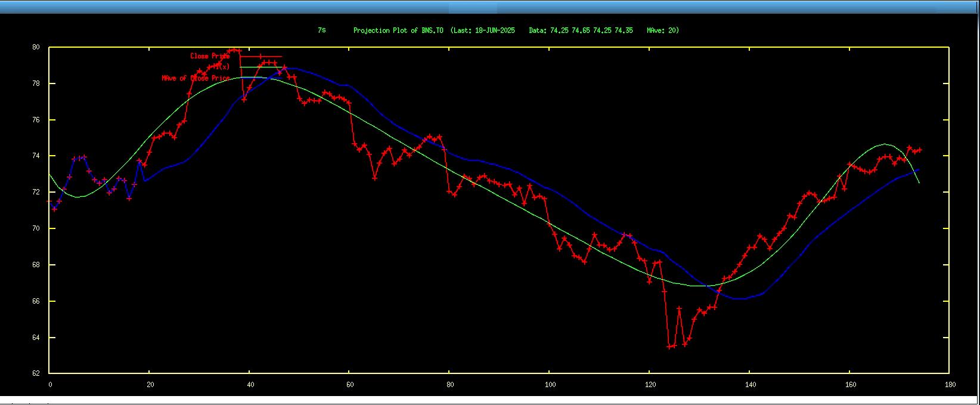Viewport: 980px width, 405px height.
Task: Select the x-axis tick label 140
Action: click(750, 385)
